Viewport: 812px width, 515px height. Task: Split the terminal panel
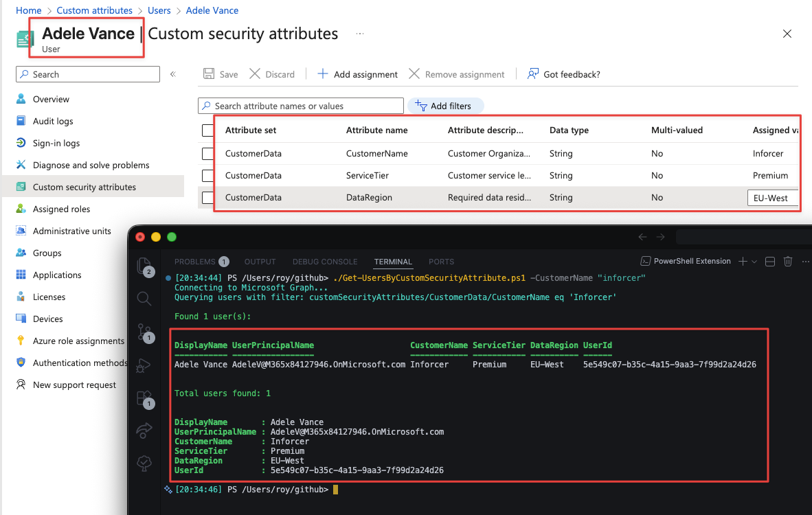tap(770, 262)
